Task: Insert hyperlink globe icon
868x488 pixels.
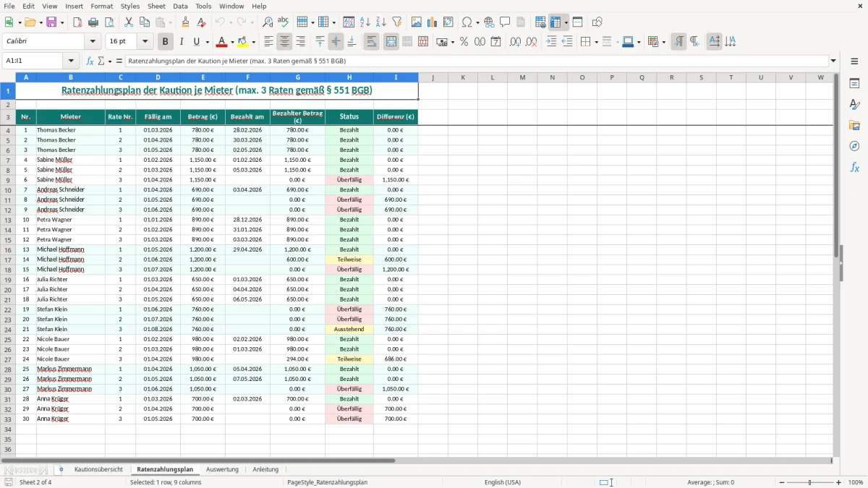Action: [x=490, y=22]
